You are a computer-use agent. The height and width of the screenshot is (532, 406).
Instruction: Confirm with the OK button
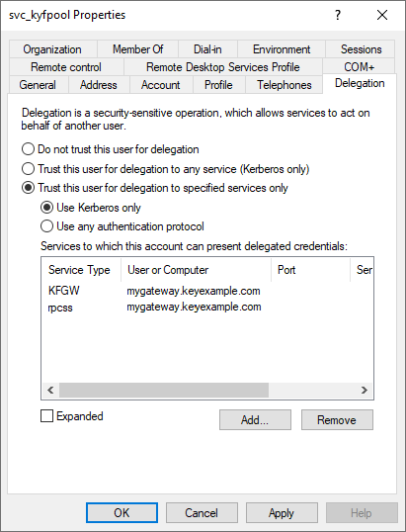122,513
